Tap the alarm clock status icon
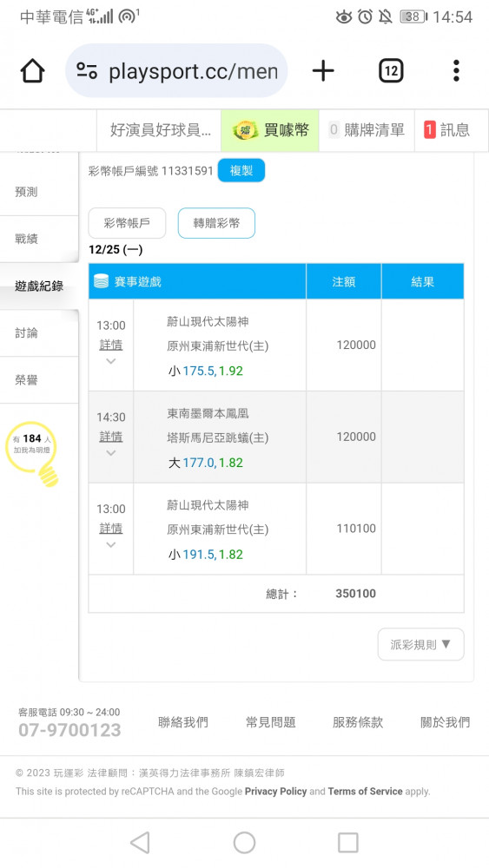This screenshot has width=489, height=868. pyautogui.click(x=365, y=16)
